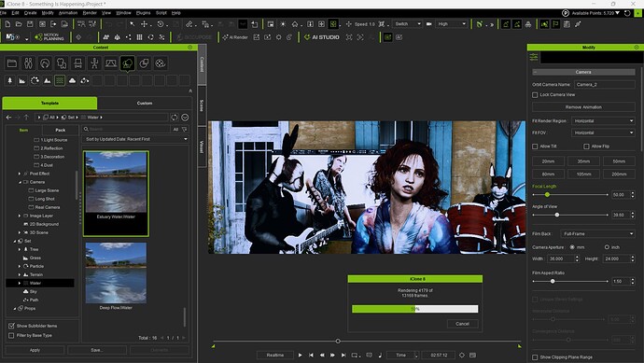
Task: Open the Render menu
Action: click(90, 13)
